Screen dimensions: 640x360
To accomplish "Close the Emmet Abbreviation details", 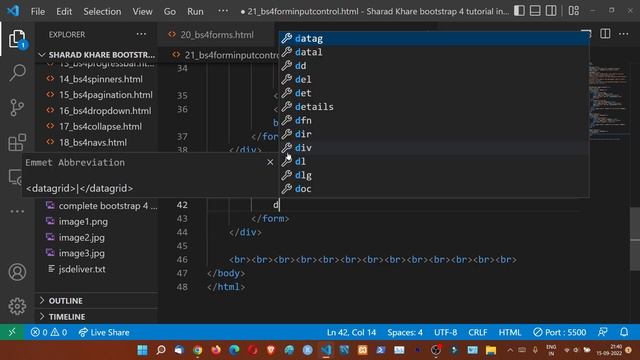I will [x=270, y=162].
